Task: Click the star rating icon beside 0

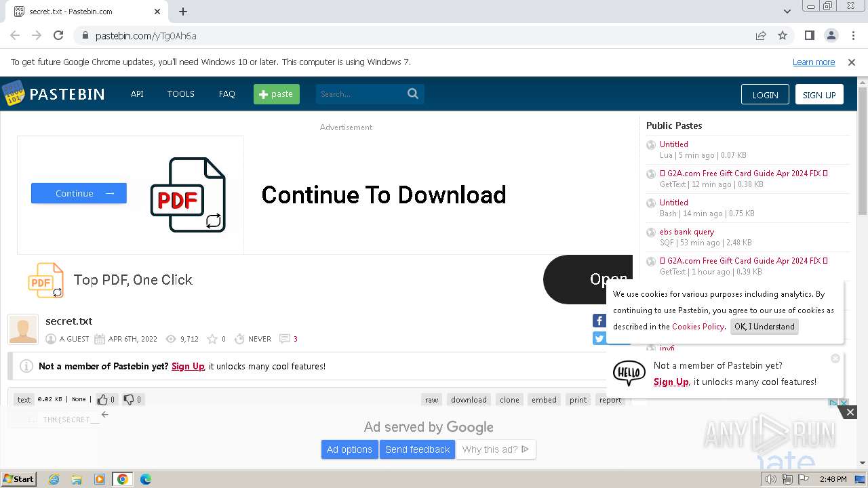Action: click(x=212, y=339)
